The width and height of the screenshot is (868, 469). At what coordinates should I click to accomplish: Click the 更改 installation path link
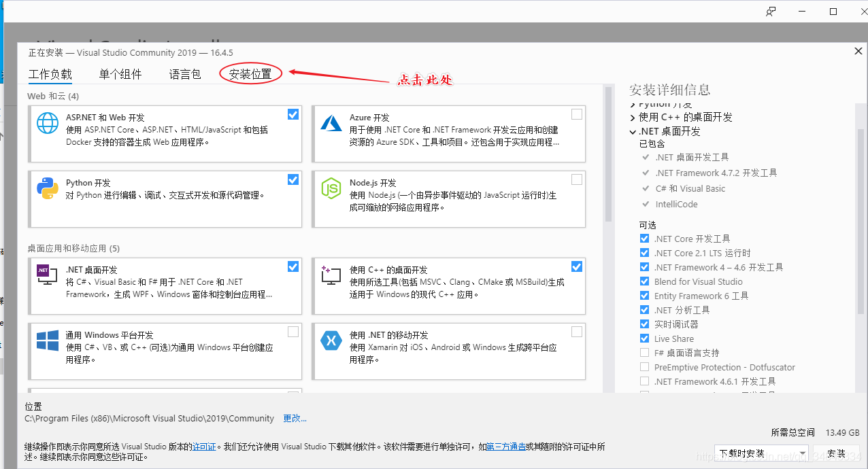coord(294,418)
